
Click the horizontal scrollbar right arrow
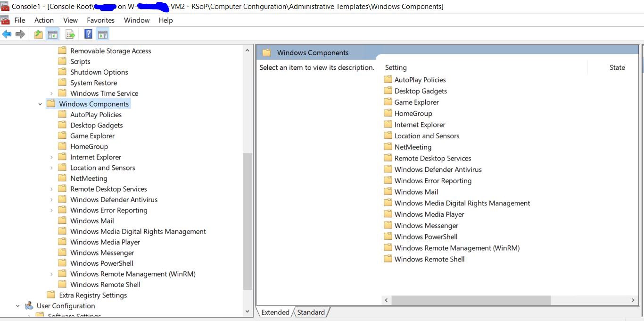tap(633, 300)
